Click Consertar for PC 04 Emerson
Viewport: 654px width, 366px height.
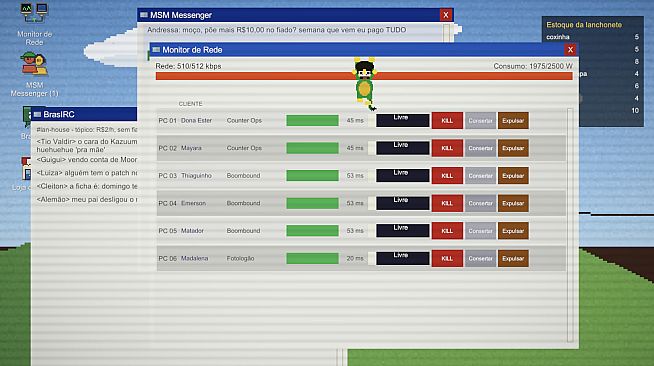click(480, 203)
